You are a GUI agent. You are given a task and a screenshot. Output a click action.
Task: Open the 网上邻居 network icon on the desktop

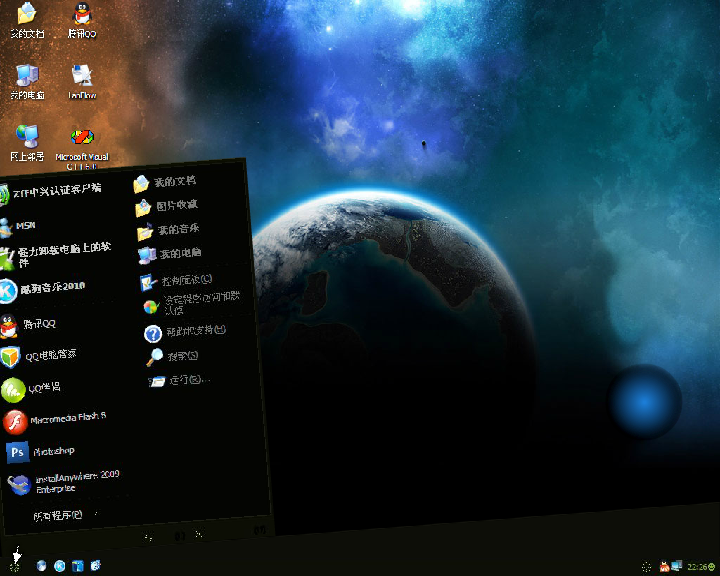click(27, 142)
